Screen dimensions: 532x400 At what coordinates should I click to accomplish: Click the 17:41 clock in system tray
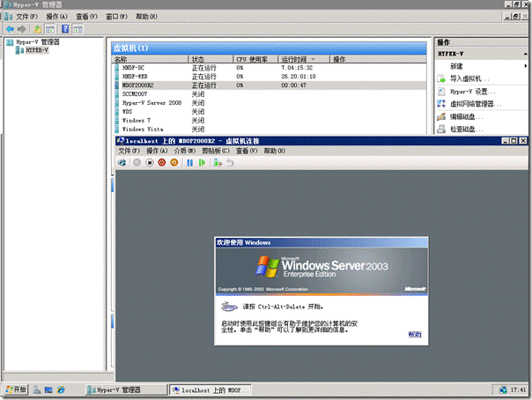pos(518,390)
